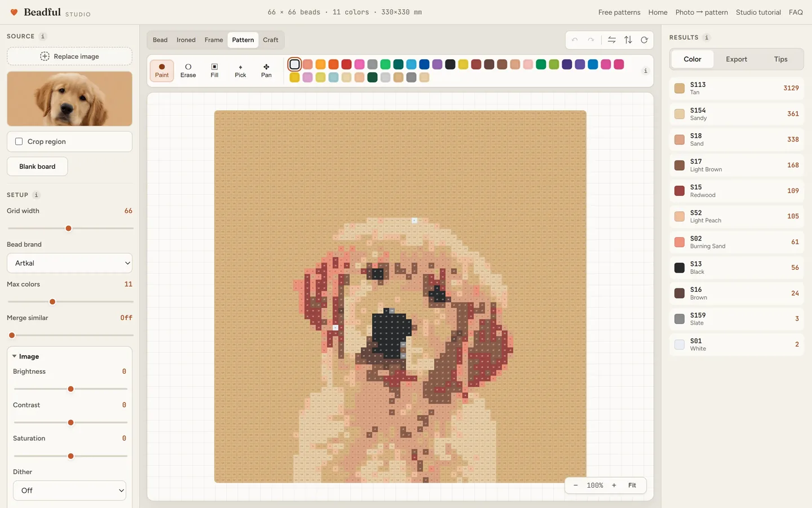Flip the pattern vertically
This screenshot has width=812, height=508.
628,40
